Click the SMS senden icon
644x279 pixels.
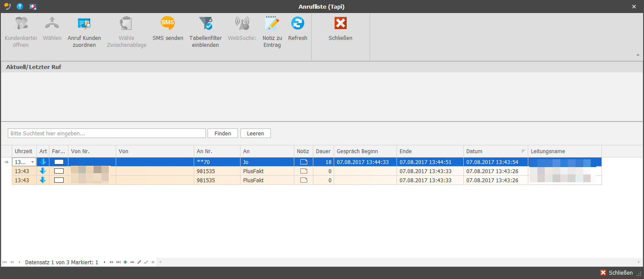click(168, 23)
